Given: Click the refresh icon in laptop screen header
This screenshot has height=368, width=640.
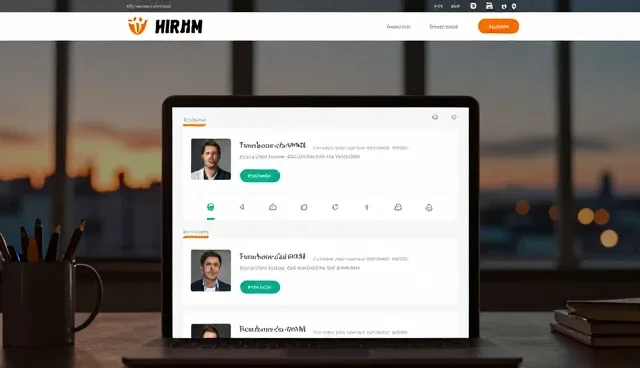Looking at the screenshot, I should (435, 117).
